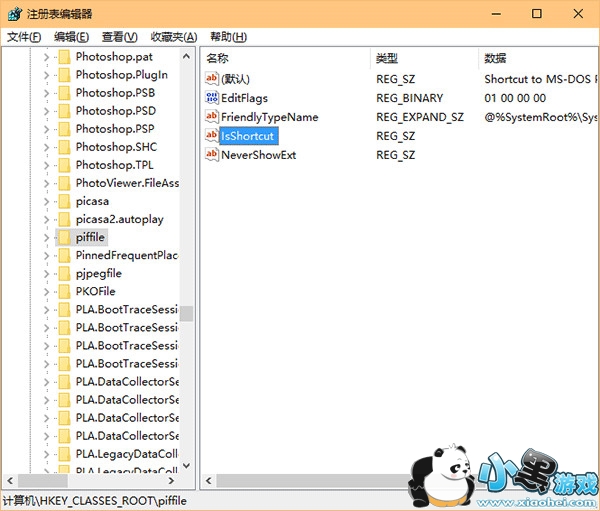Screen dimensions: 600x511
Task: Click tree pane scroll-left arrow
Action: click(x=10, y=480)
